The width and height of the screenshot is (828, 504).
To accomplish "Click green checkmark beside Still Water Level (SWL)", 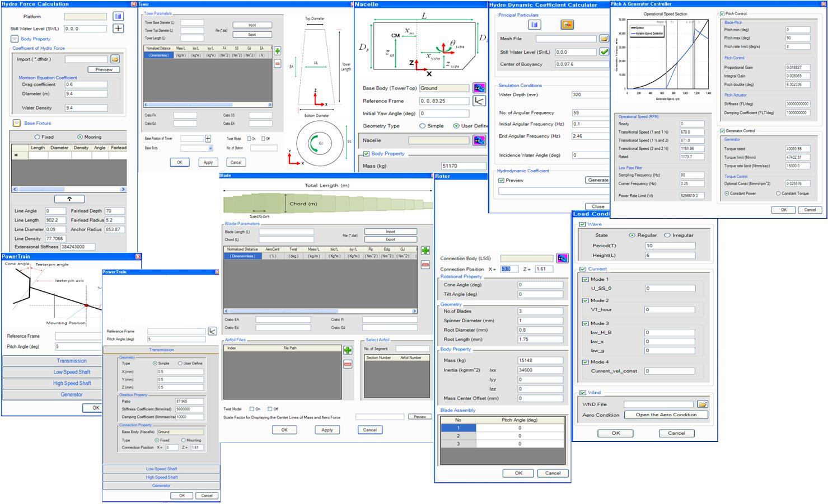I will coord(604,51).
